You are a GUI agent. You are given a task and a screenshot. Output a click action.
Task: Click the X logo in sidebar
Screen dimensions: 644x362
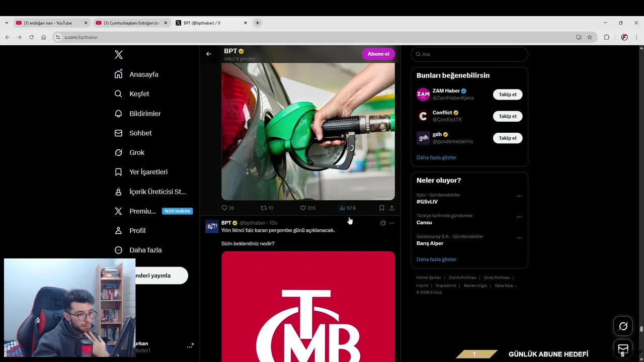pos(119,55)
